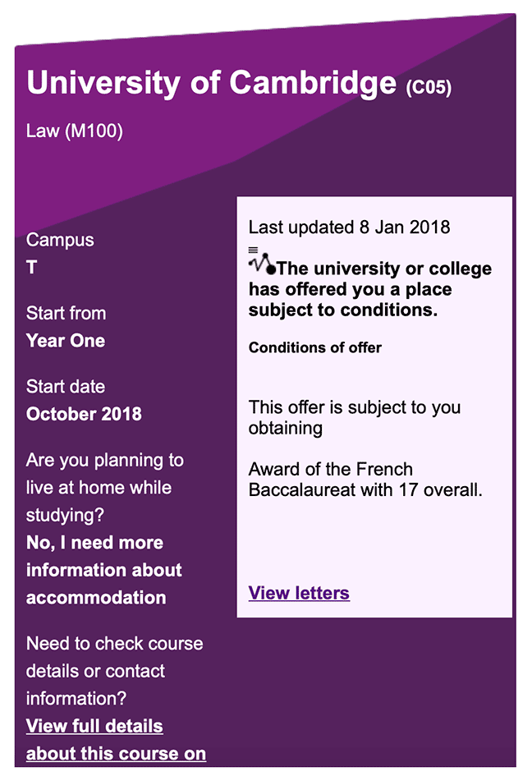Select the October 2018 start date

coord(84,414)
